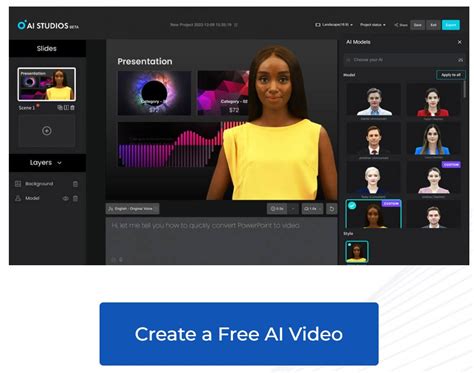
Task: Collapse the Layers panel chevron
Action: [59, 163]
